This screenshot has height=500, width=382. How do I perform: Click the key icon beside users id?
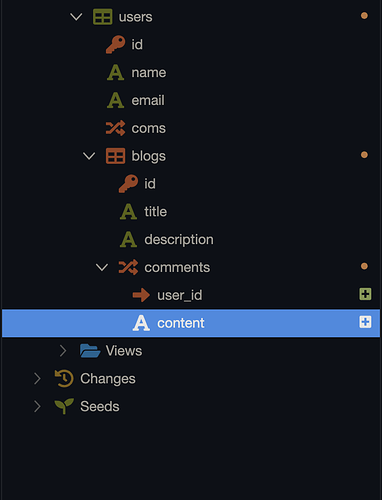point(115,45)
